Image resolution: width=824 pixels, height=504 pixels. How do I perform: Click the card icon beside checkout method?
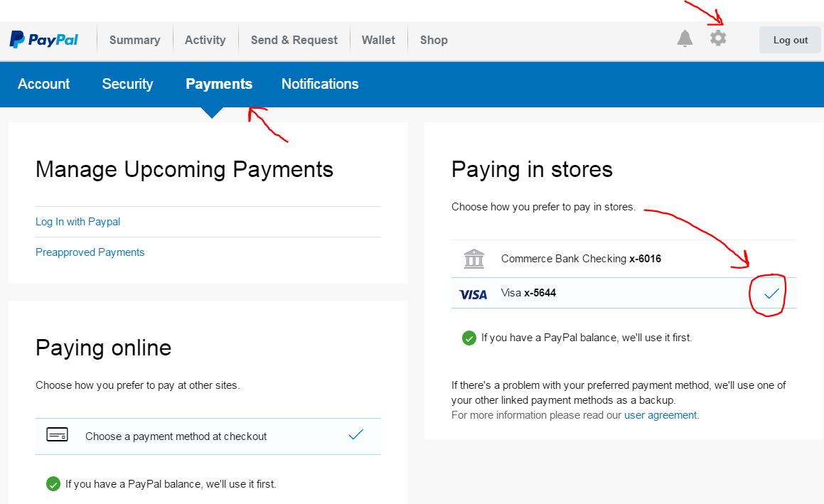[58, 434]
